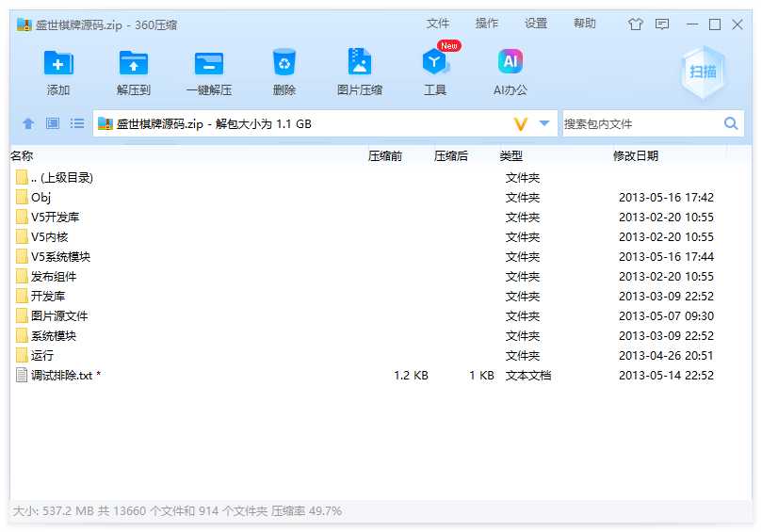Click the date 2013-05-14 22:52
The height and width of the screenshot is (532, 762).
[x=666, y=375]
